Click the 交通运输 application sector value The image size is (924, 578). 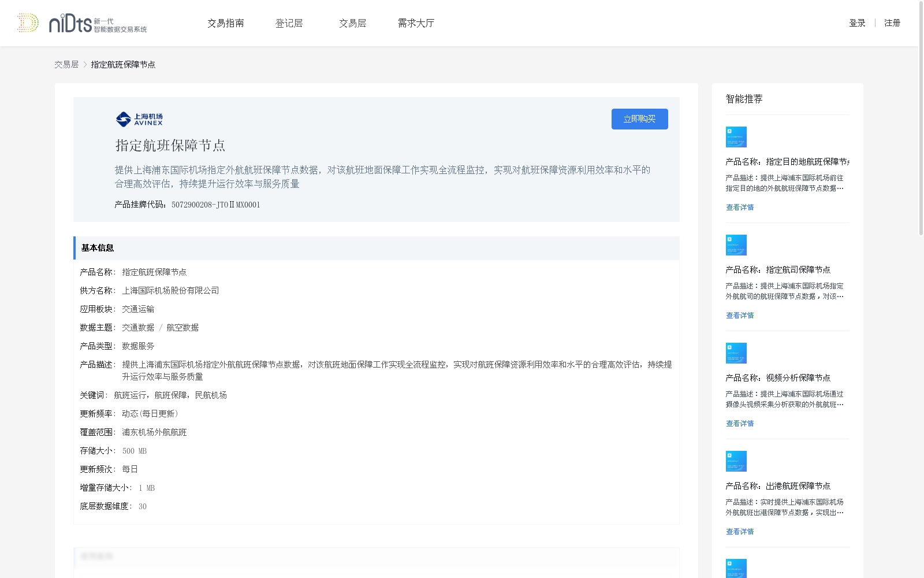click(x=138, y=309)
